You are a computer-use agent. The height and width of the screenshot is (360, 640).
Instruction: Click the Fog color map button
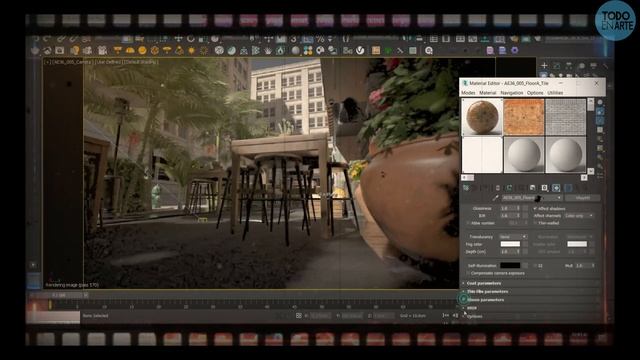coord(525,244)
